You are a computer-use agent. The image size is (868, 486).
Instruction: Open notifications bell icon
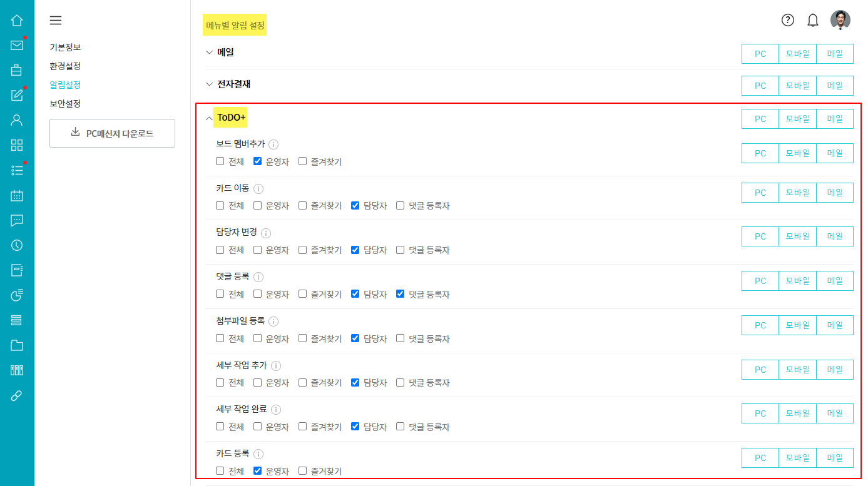813,20
